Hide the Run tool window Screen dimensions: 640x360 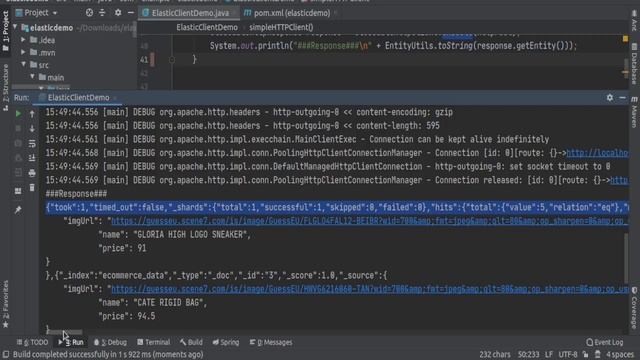click(x=622, y=98)
